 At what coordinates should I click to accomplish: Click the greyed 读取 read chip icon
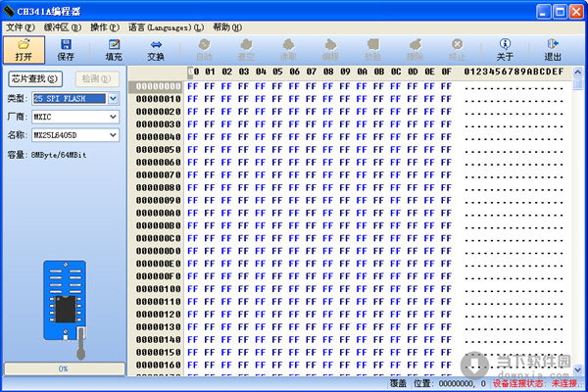coord(288,50)
